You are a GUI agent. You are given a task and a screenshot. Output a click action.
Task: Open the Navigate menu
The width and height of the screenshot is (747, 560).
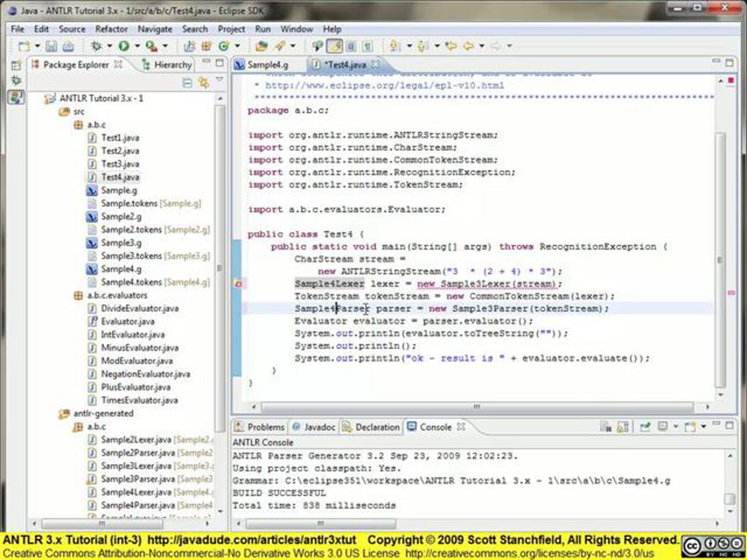click(155, 29)
